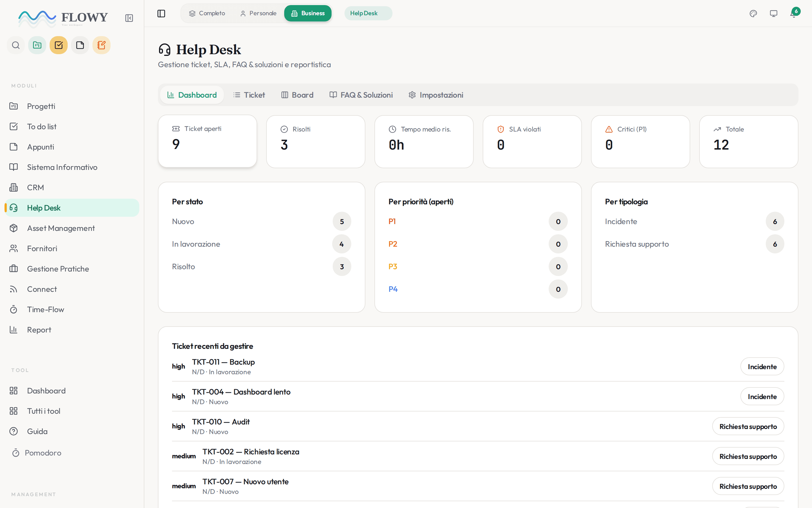This screenshot has height=508, width=812.
Task: Open Guida help entry
Action: pyautogui.click(x=72, y=432)
